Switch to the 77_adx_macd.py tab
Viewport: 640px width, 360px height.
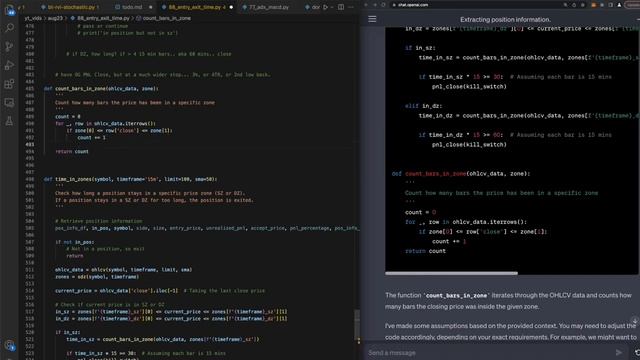click(x=269, y=7)
